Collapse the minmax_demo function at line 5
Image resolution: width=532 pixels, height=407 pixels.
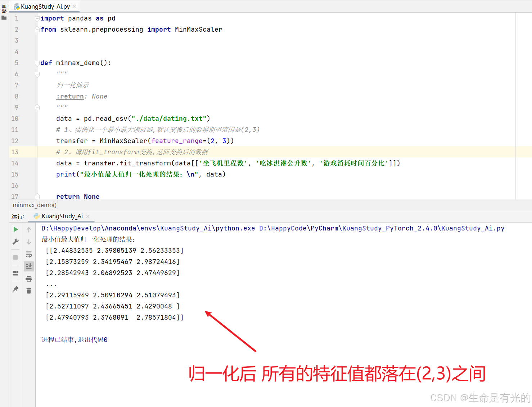pos(37,63)
